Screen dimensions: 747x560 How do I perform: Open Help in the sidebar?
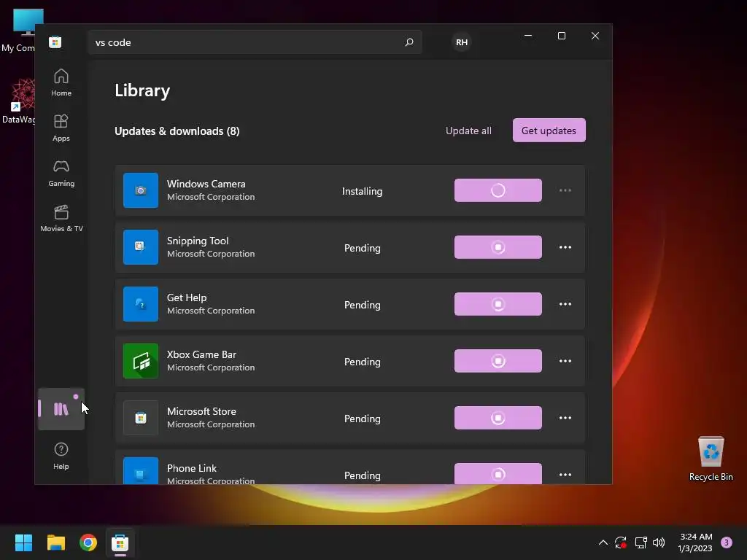click(61, 456)
